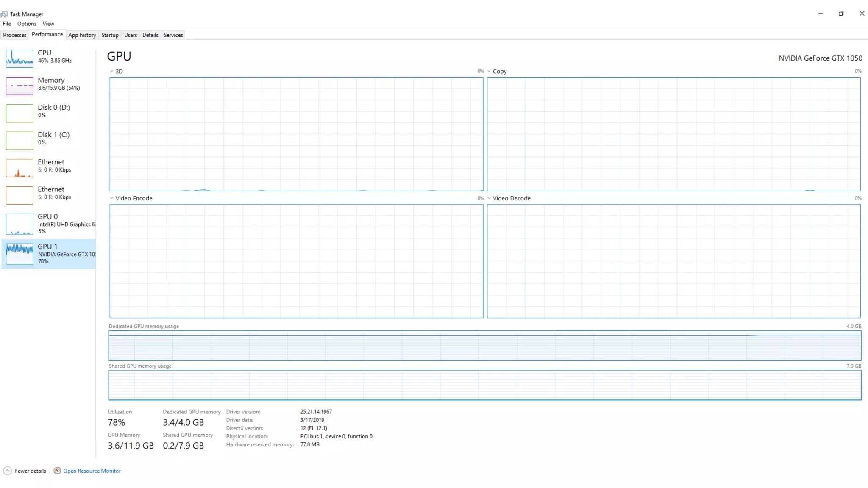Select the CPU usage mini graph
Viewport: 868px width, 488px height.
point(19,58)
